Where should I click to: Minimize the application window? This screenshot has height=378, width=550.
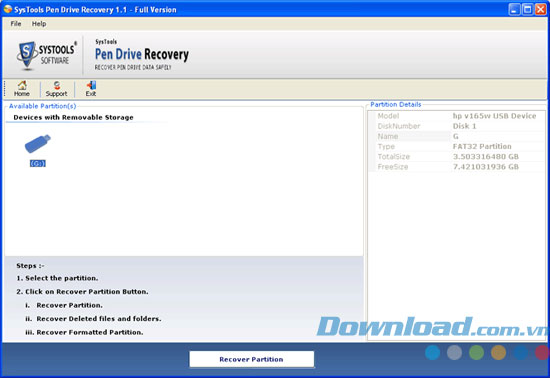pos(514,9)
